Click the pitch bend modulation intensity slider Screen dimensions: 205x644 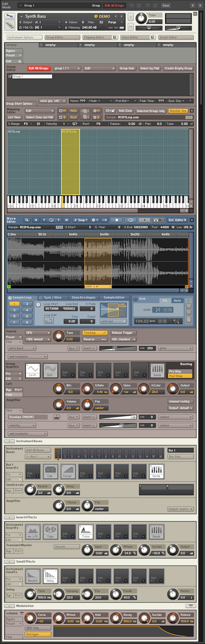click(118, 348)
